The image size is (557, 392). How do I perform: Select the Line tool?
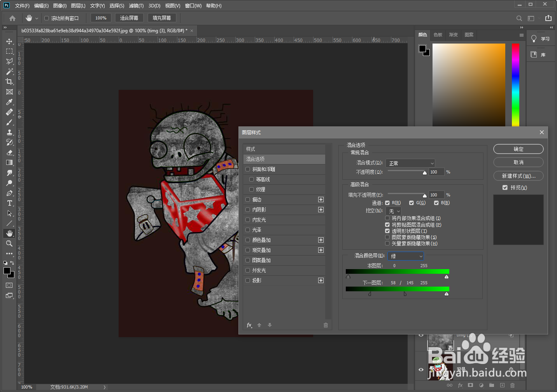coord(9,223)
